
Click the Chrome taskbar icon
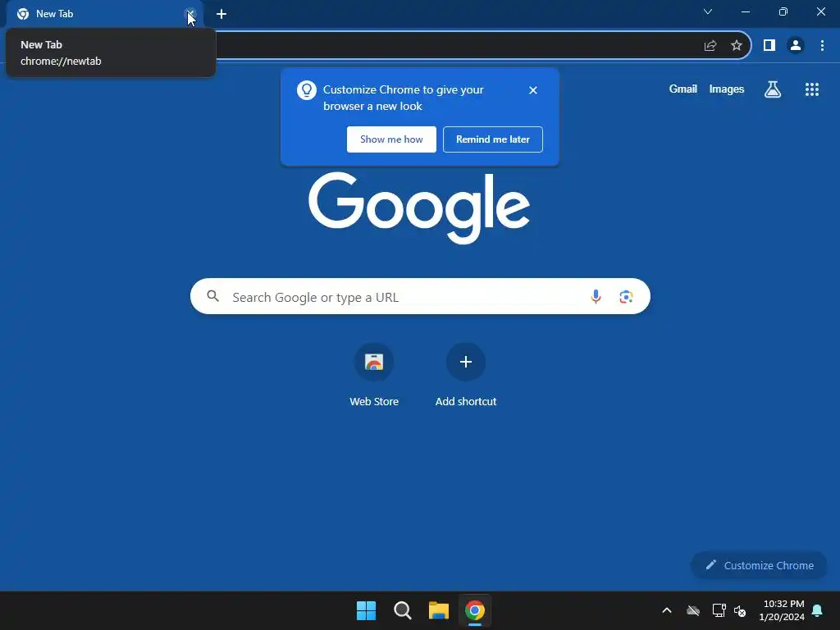[x=475, y=610]
